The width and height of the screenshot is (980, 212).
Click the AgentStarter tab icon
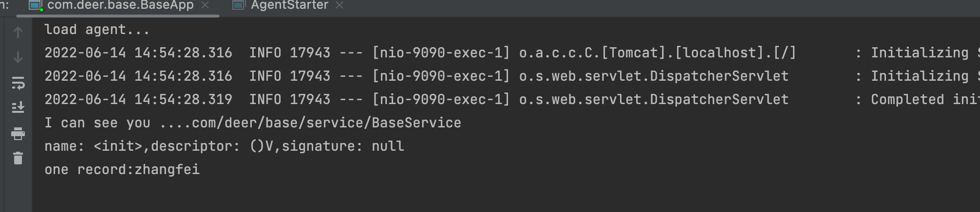pyautogui.click(x=238, y=5)
